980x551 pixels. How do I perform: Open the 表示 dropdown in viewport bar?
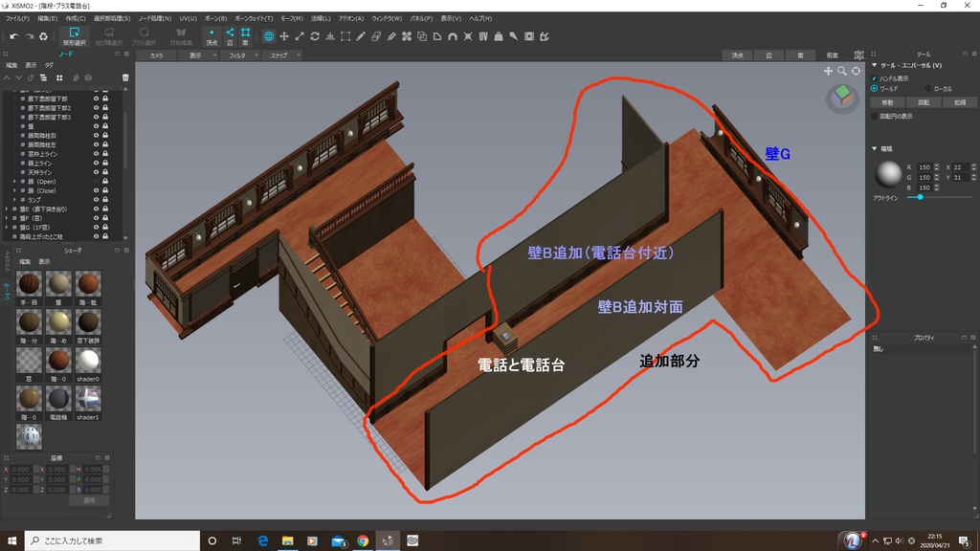[x=199, y=55]
